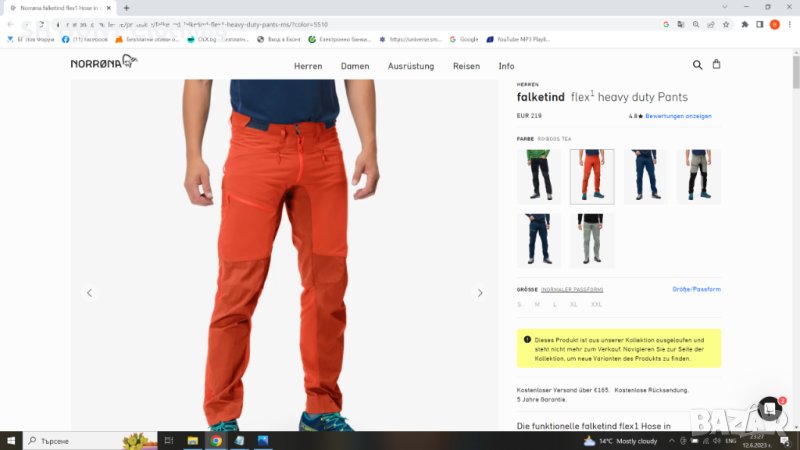Select size XL option

[574, 304]
